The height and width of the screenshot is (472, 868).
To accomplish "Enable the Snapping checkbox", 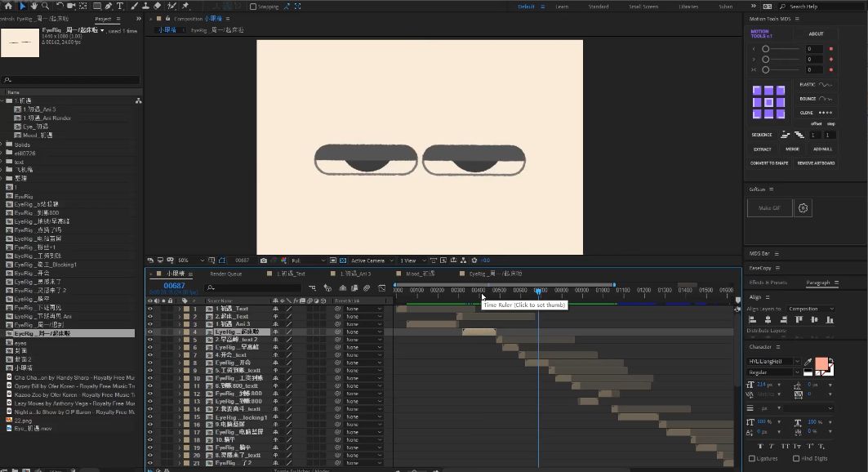I will pyautogui.click(x=253, y=7).
